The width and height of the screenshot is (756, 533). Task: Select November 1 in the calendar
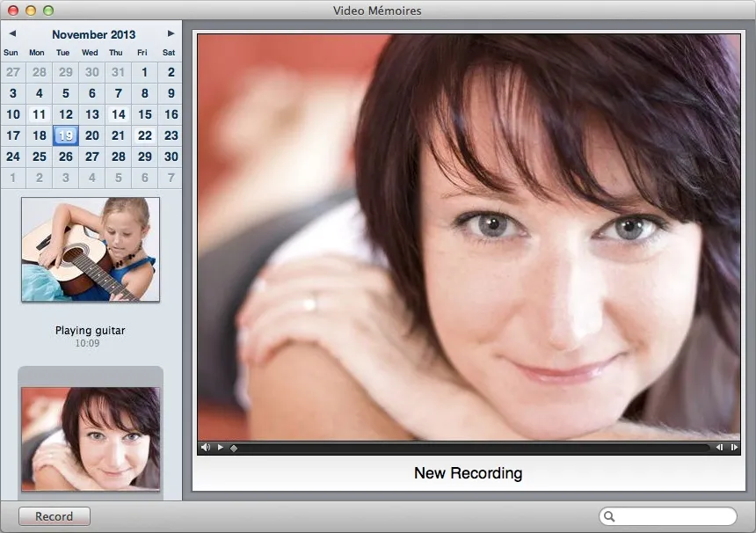(145, 72)
